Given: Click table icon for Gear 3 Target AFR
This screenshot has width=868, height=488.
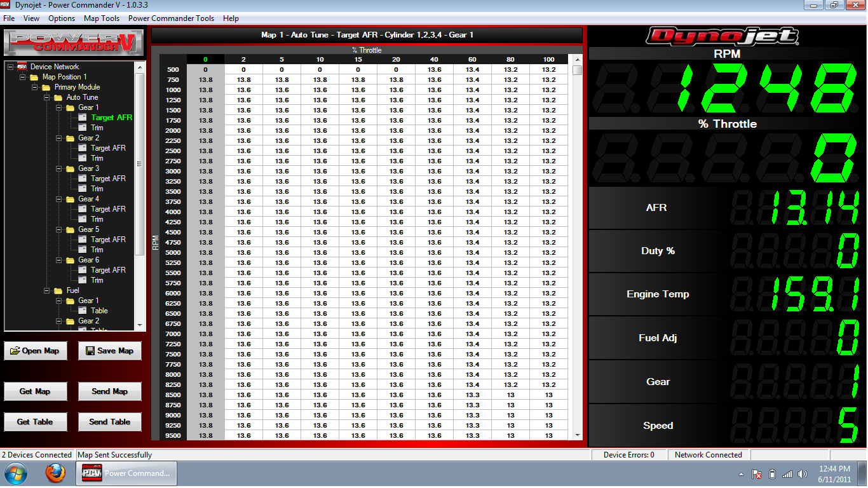Looking at the screenshot, I should click(82, 179).
